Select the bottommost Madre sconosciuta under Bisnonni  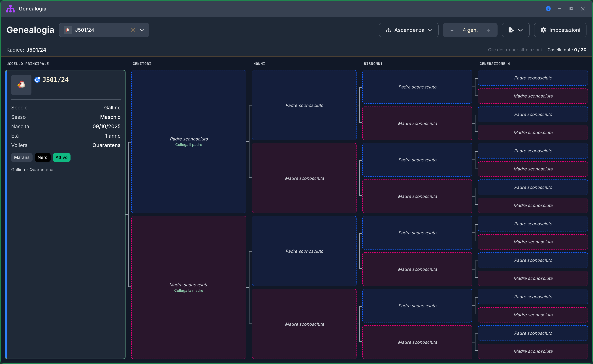point(417,342)
